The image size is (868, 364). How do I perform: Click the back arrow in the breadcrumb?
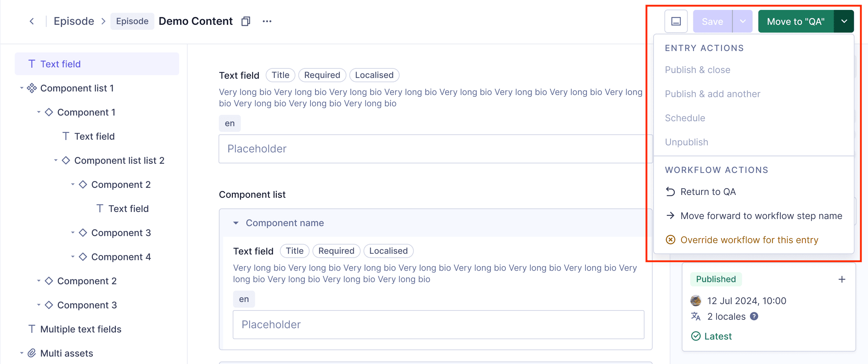pyautogui.click(x=32, y=21)
